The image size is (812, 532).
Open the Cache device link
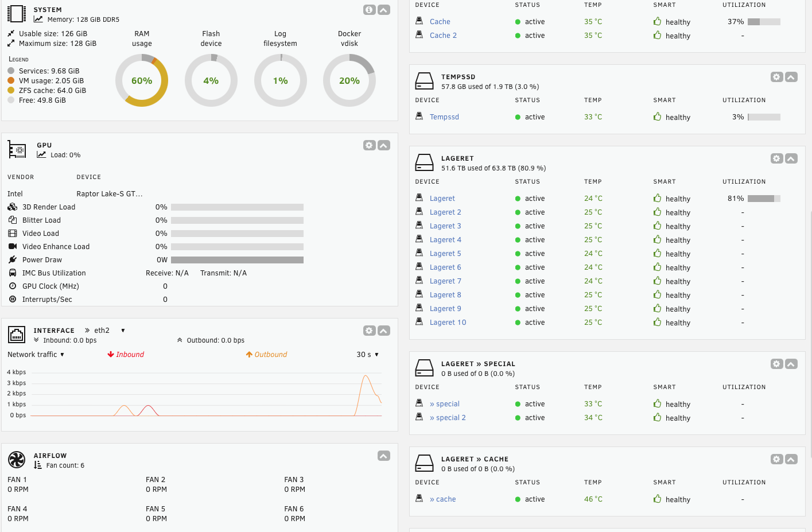pyautogui.click(x=440, y=22)
